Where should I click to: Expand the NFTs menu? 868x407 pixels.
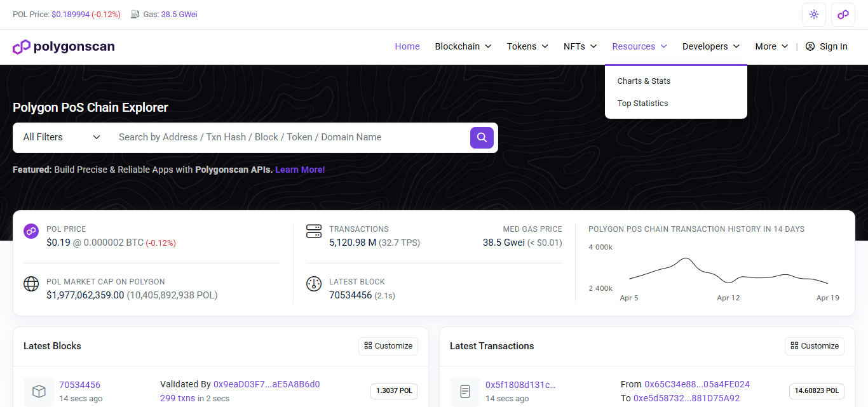[x=580, y=46]
